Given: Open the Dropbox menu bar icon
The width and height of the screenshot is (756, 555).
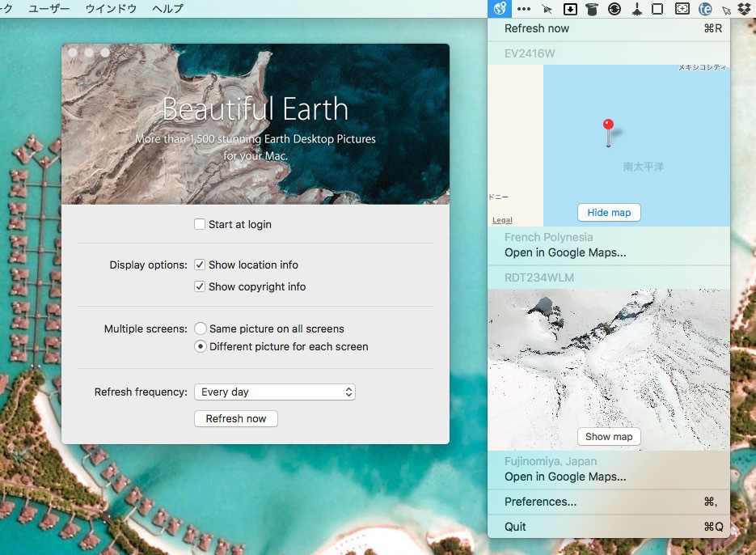Looking at the screenshot, I should point(745,9).
